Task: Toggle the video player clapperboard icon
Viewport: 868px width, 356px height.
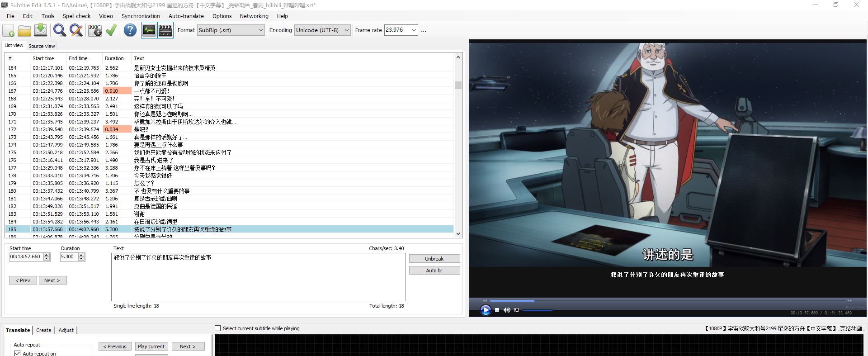Action: coord(165,30)
